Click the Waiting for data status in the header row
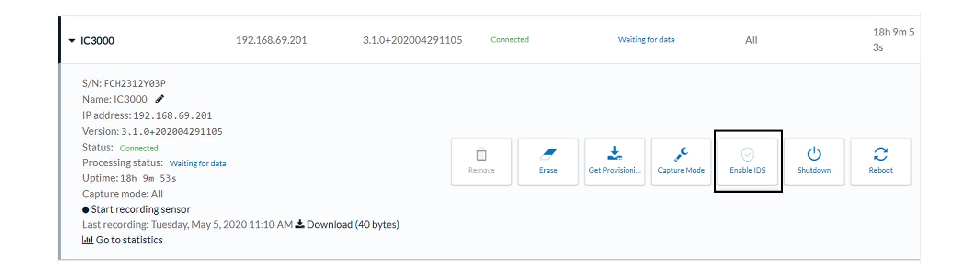Screen dimensions: 980x277 [646, 40]
